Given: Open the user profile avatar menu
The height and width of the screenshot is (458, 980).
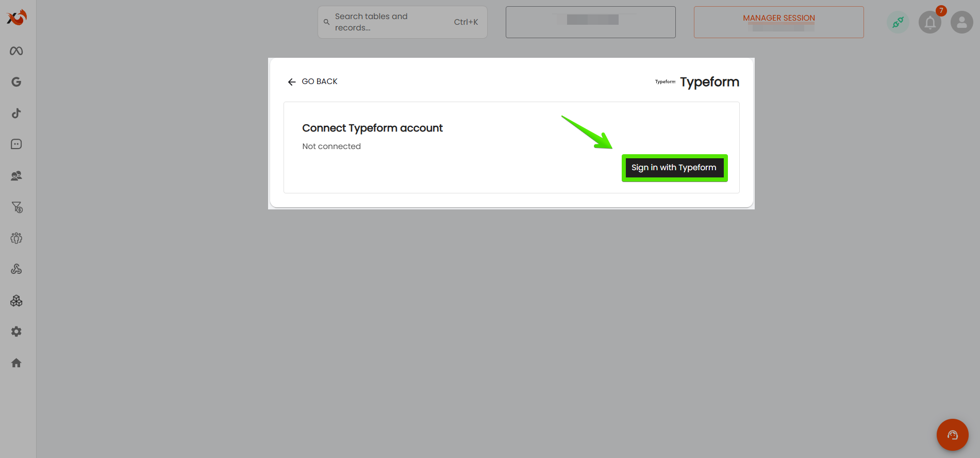Looking at the screenshot, I should 961,23.
